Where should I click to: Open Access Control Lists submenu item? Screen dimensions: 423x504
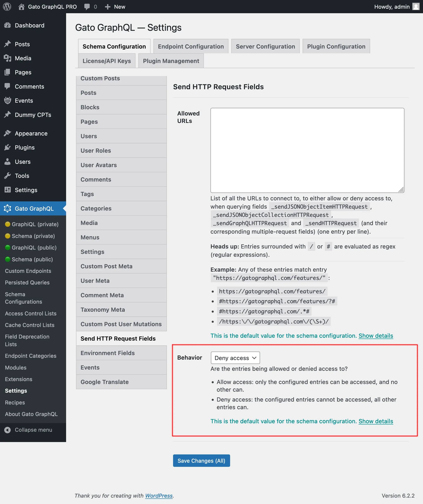pyautogui.click(x=31, y=313)
